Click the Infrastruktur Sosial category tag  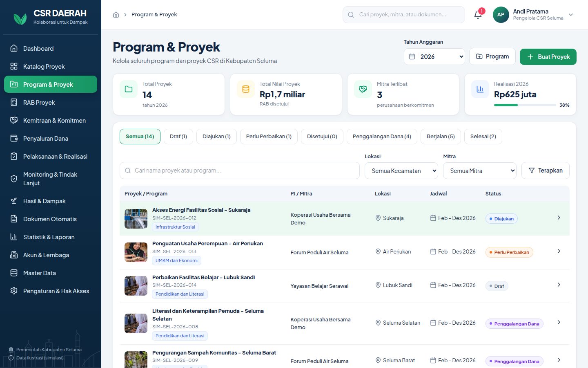[x=175, y=227]
